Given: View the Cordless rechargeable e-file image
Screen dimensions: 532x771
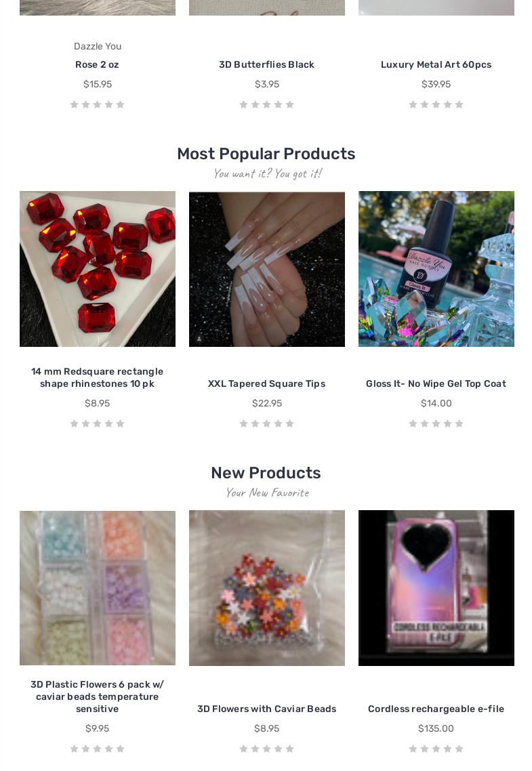Looking at the screenshot, I should [436, 588].
